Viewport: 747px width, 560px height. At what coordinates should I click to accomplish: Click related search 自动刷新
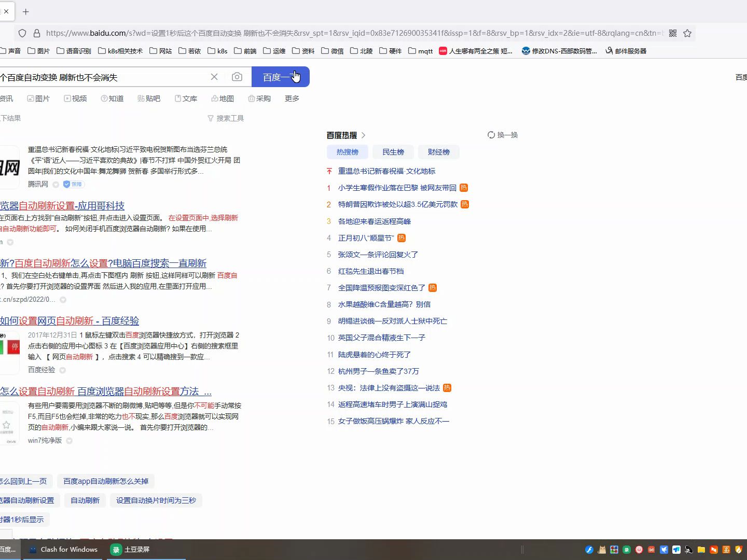tap(85, 500)
